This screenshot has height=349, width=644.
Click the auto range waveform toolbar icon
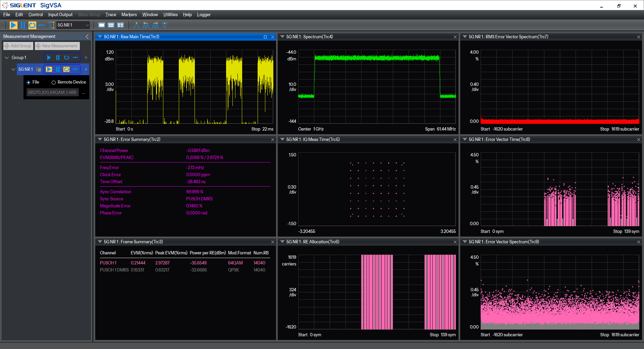[51, 25]
